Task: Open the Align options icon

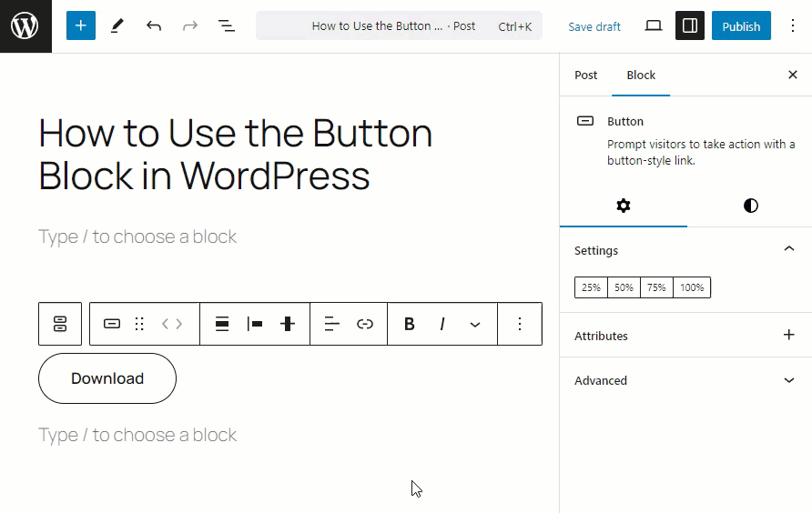Action: tap(221, 324)
